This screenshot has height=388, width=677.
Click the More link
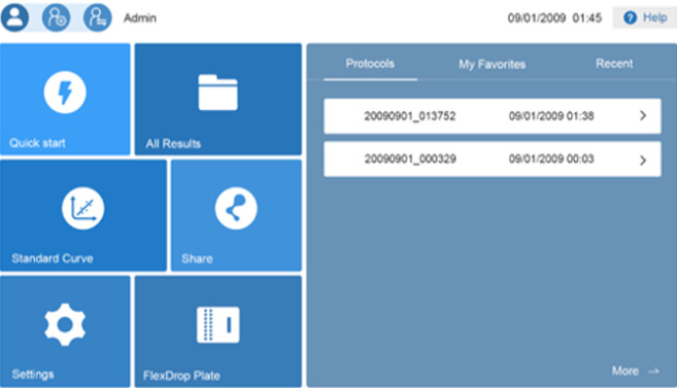(625, 371)
